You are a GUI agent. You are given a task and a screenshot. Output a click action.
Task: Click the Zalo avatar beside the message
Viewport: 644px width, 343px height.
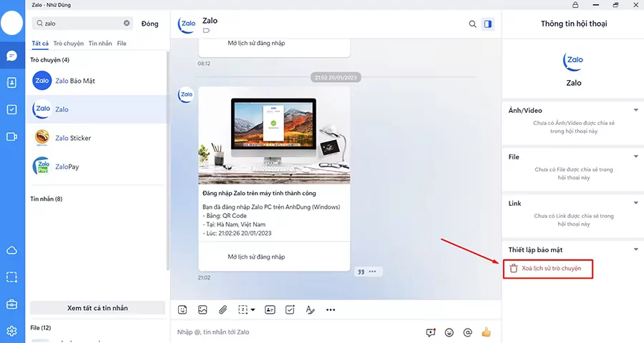click(185, 95)
